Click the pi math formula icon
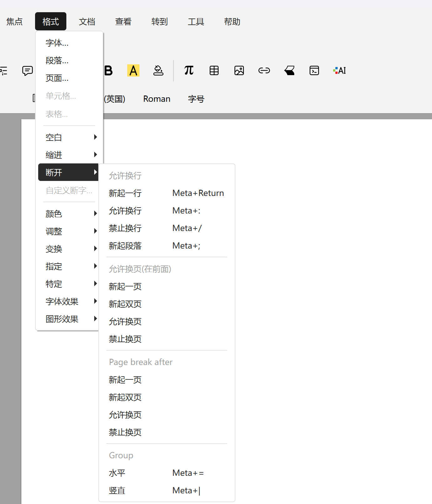The width and height of the screenshot is (432, 504). pyautogui.click(x=189, y=71)
